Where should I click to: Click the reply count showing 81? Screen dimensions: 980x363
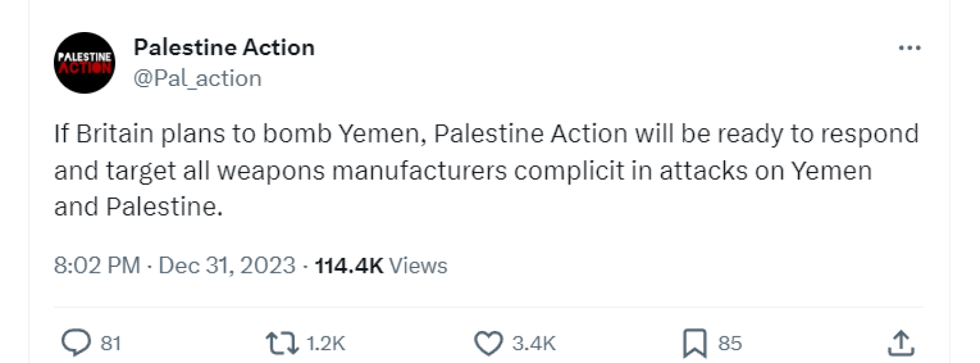pyautogui.click(x=109, y=344)
